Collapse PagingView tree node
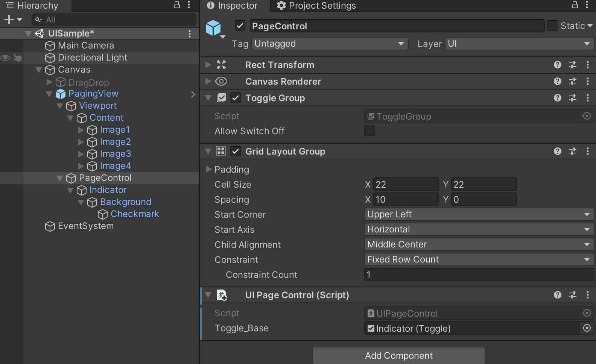Viewport: 596px width, 364px height. (49, 94)
